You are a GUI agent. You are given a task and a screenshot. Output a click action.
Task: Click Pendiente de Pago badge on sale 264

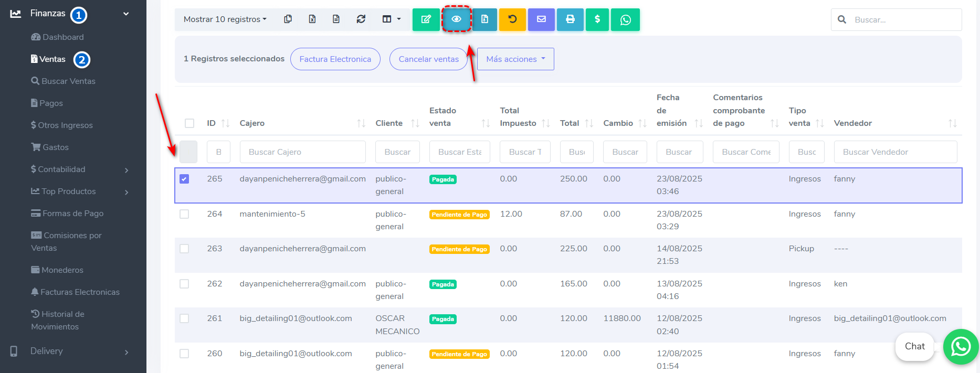459,215
